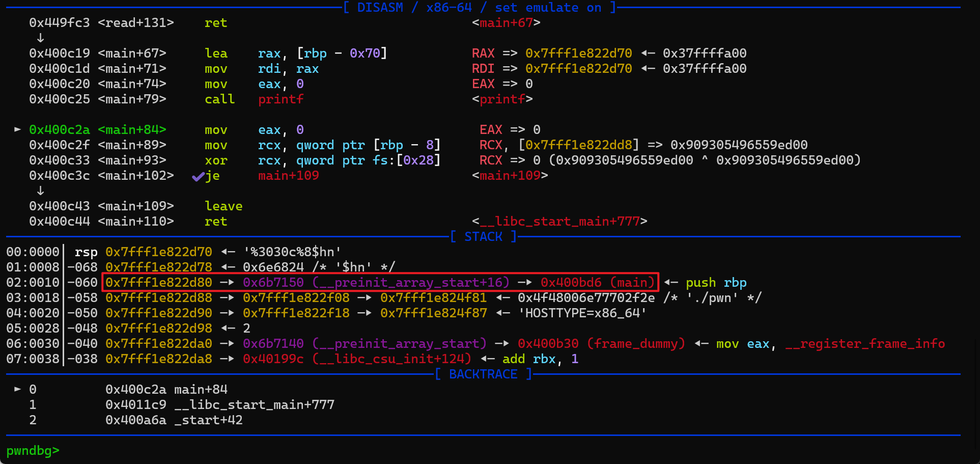The height and width of the screenshot is (464, 980).
Task: Click the purple checkmark next to je
Action: (x=198, y=176)
